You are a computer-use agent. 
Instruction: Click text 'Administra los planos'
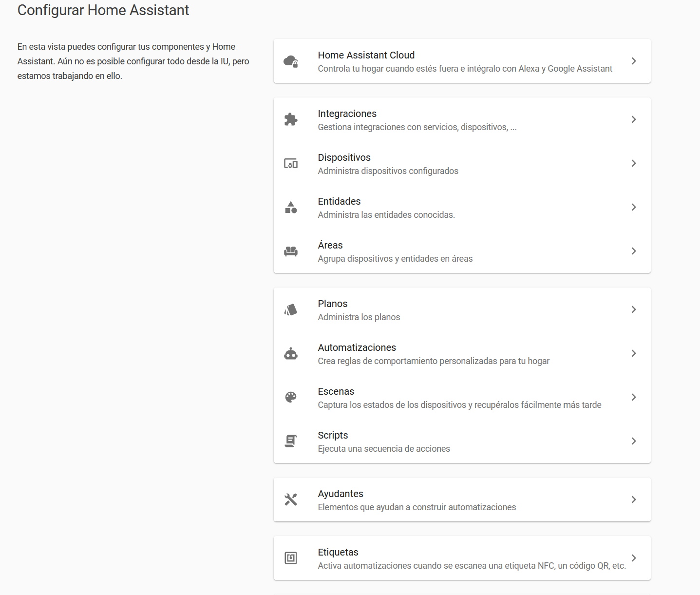[359, 317]
